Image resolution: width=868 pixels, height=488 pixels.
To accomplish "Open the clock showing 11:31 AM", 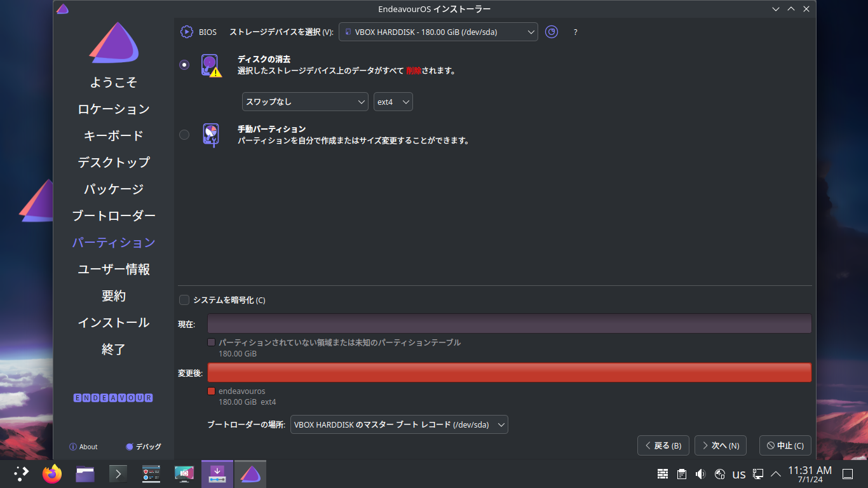I will pyautogui.click(x=810, y=474).
